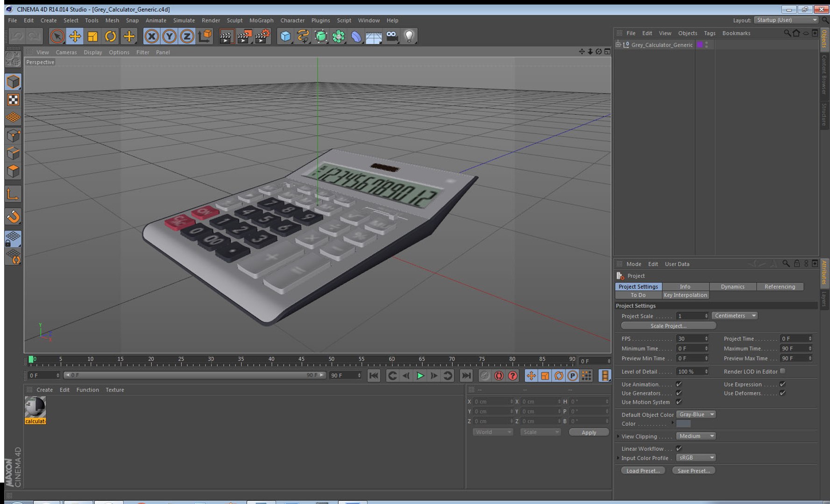The image size is (830, 504).
Task: Add a Cube primitive object
Action: coord(285,36)
